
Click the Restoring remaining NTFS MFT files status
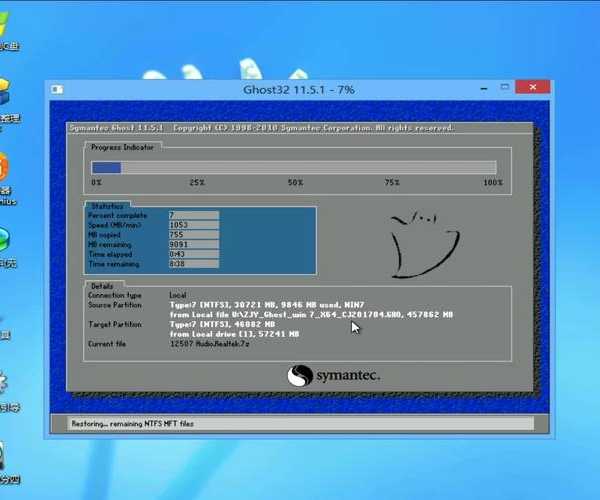pos(132,424)
